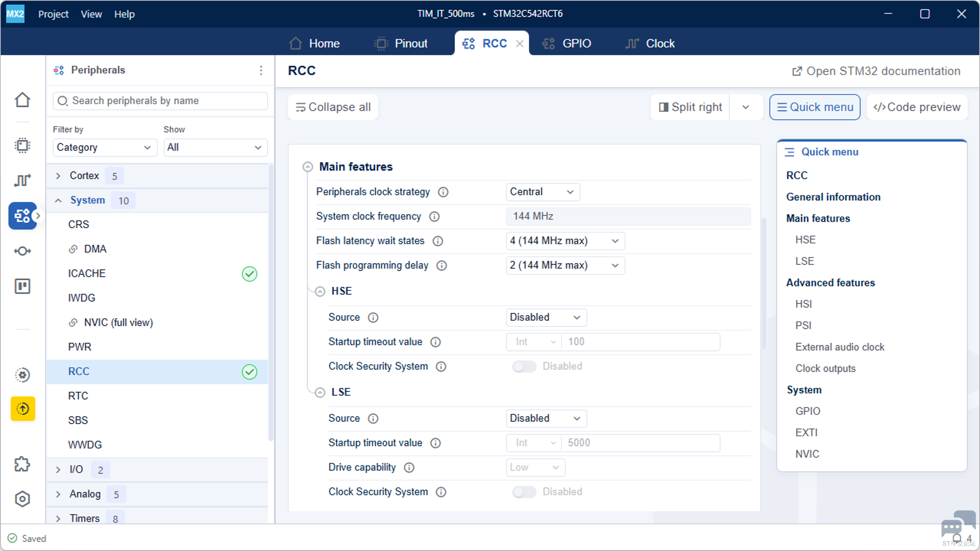Viewport: 980px width, 551px height.
Task: Open the project settings gear-circle sidebar icon
Action: [x=23, y=375]
